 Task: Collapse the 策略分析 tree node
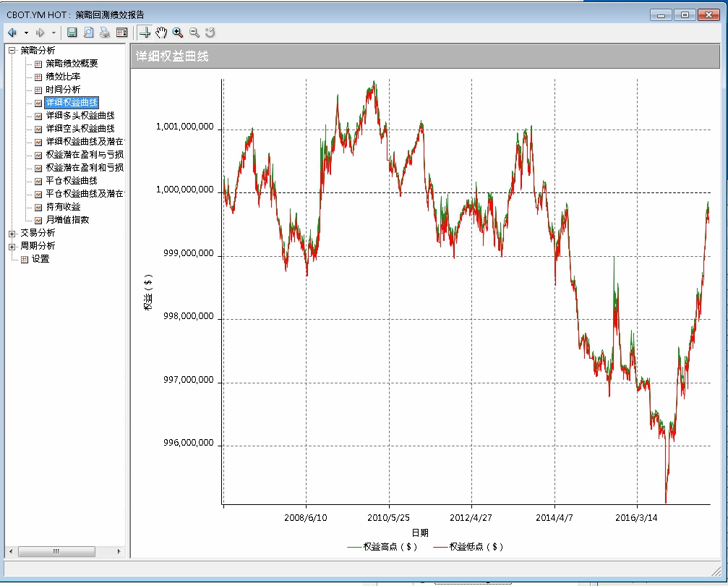pos(12,51)
